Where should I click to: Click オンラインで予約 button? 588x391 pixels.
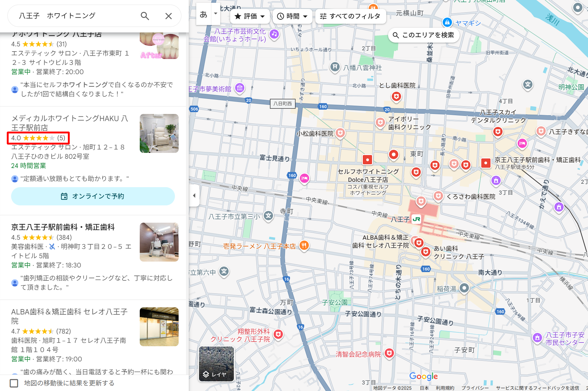93,196
